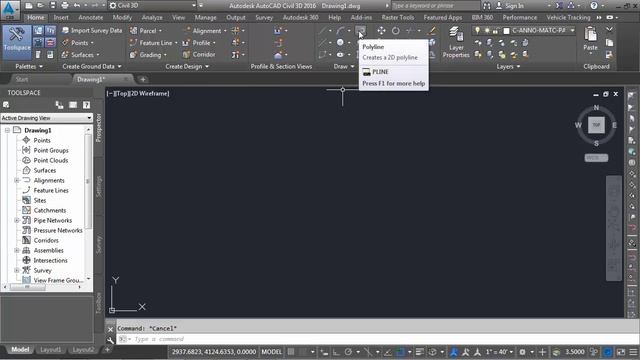Toggle ortho mode in status bar
This screenshot has width=640, height=360.
[336, 352]
